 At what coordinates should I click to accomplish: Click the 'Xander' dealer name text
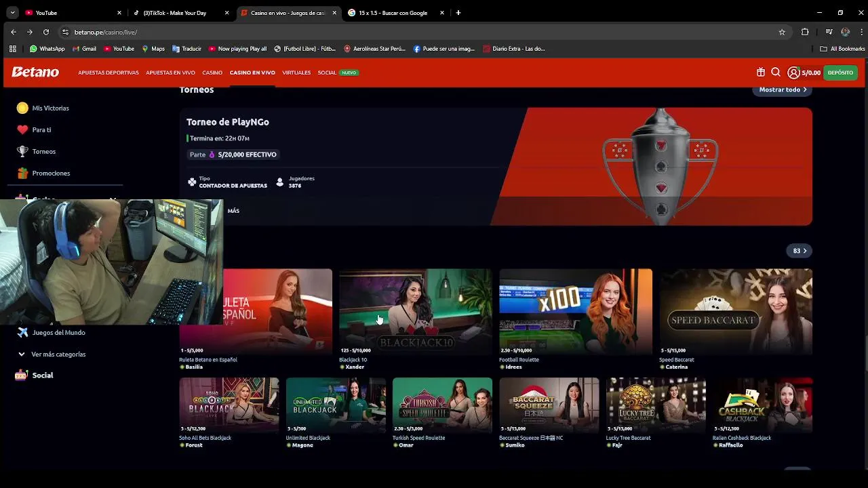[355, 367]
